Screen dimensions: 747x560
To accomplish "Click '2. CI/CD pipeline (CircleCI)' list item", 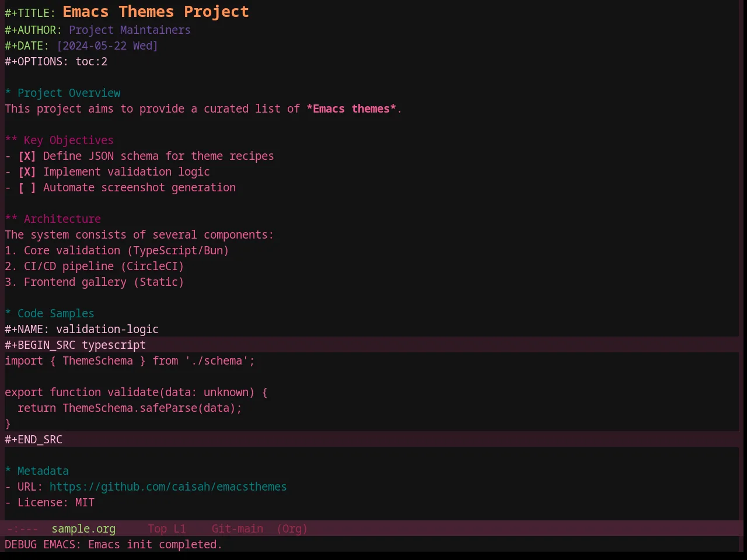I will 95,267.
